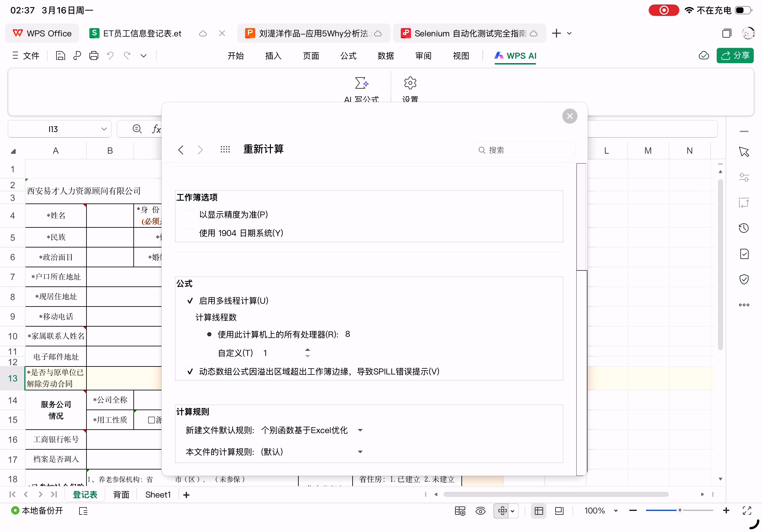Switch to the 背面 sheet tab
Image resolution: width=762 pixels, height=532 pixels.
click(x=121, y=495)
